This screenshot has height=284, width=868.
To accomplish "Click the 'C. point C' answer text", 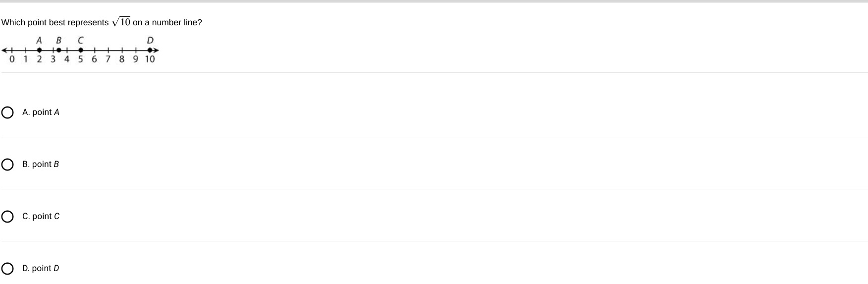I will click(x=41, y=217).
